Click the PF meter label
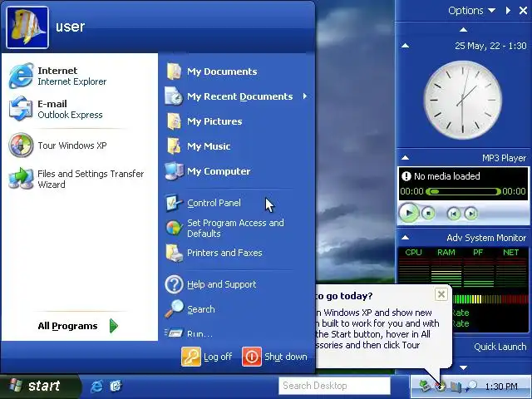The width and height of the screenshot is (532, 399). (x=478, y=253)
